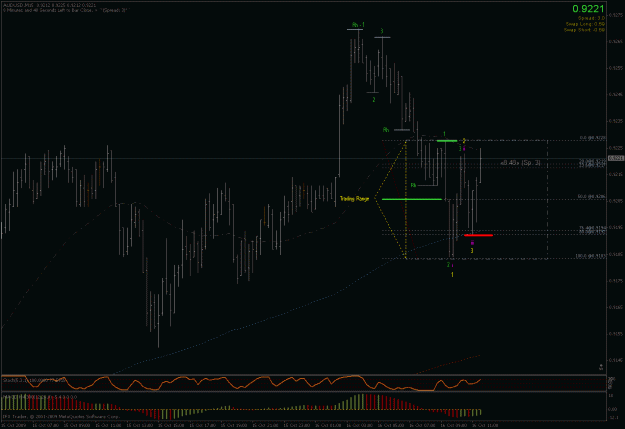Click the current price tag on the price axis
The width and height of the screenshot is (625, 429).
point(616,158)
